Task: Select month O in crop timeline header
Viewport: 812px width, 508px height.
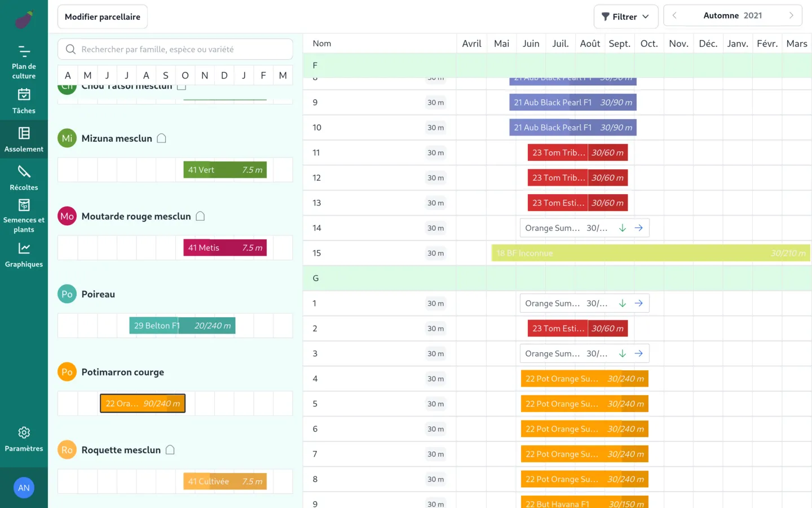Action: pyautogui.click(x=185, y=75)
